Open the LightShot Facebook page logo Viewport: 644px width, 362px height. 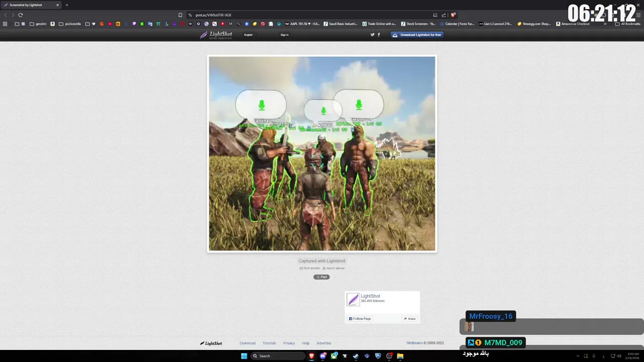[353, 300]
